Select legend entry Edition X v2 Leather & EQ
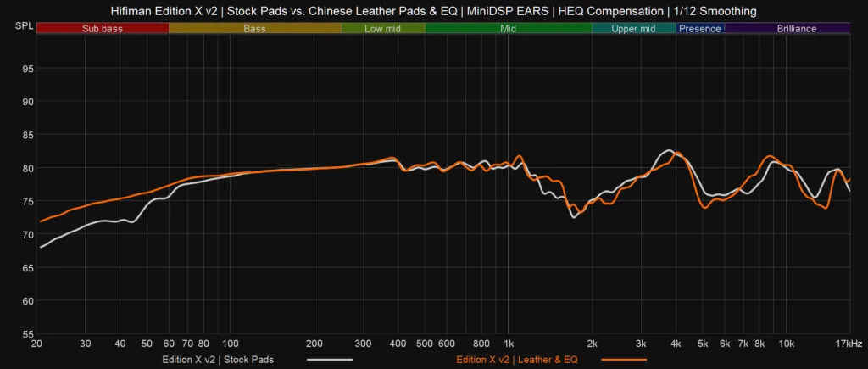Viewport: 868px width, 369px height. click(x=517, y=360)
